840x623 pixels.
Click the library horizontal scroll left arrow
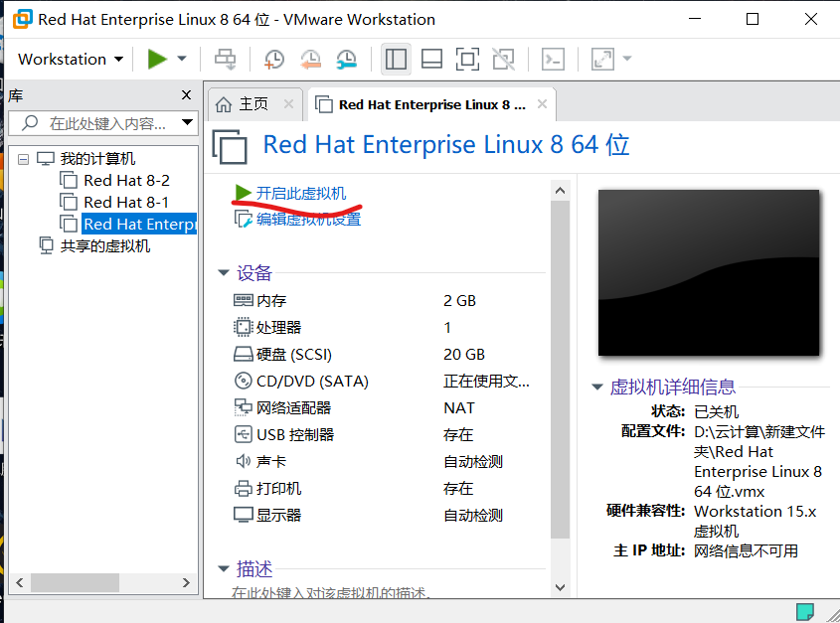(20, 583)
